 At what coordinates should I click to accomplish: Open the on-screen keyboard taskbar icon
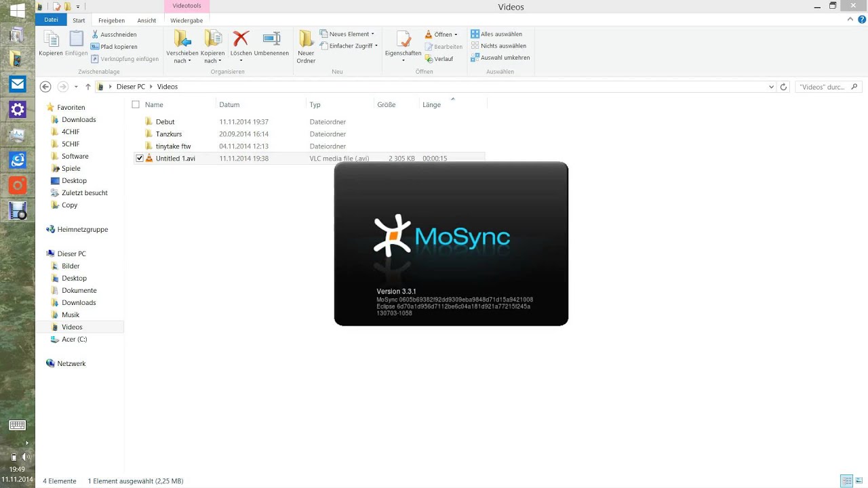tap(18, 426)
